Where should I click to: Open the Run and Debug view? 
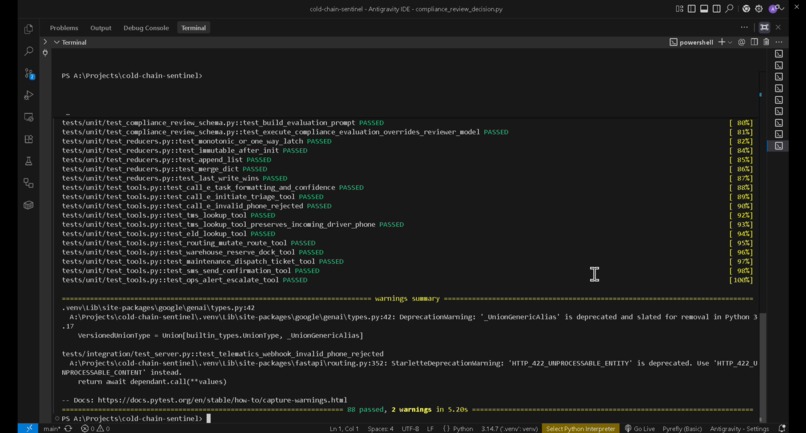pos(28,95)
